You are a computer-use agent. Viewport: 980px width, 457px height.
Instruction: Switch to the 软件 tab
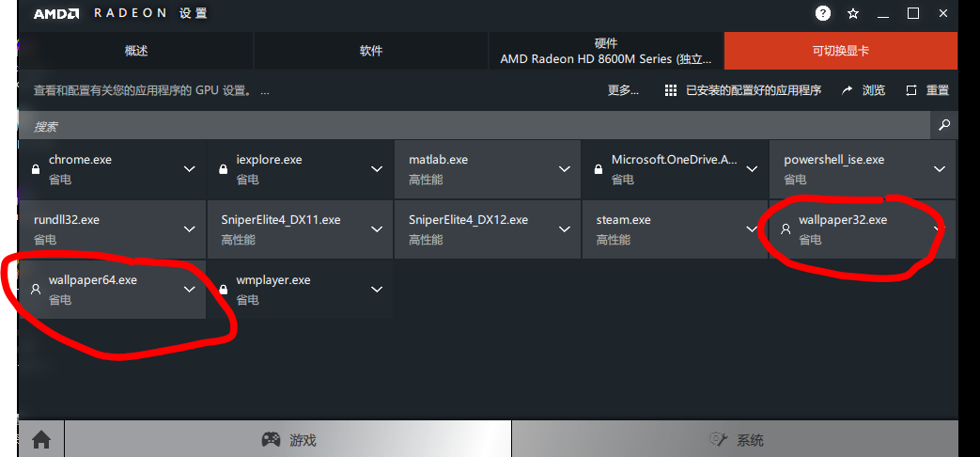point(370,52)
